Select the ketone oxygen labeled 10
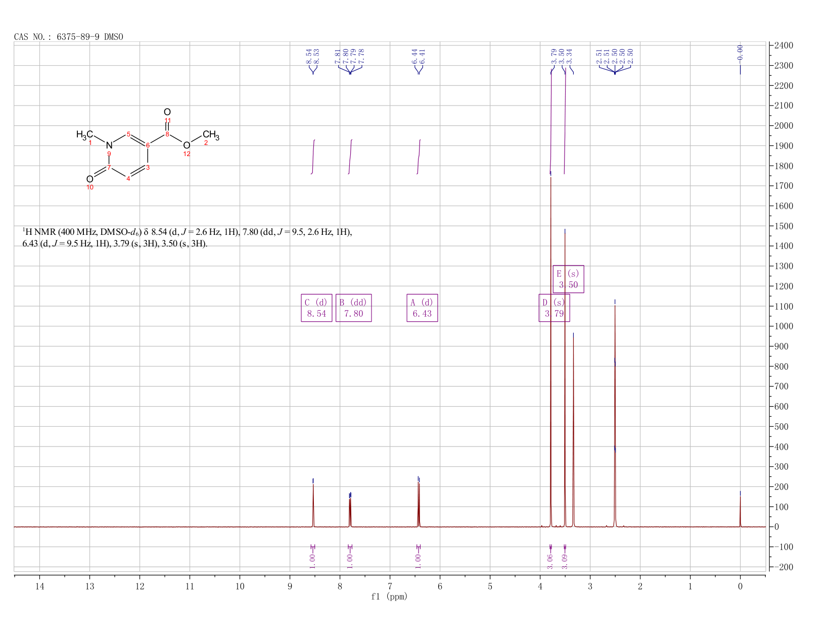The height and width of the screenshot is (644, 834). (89, 179)
